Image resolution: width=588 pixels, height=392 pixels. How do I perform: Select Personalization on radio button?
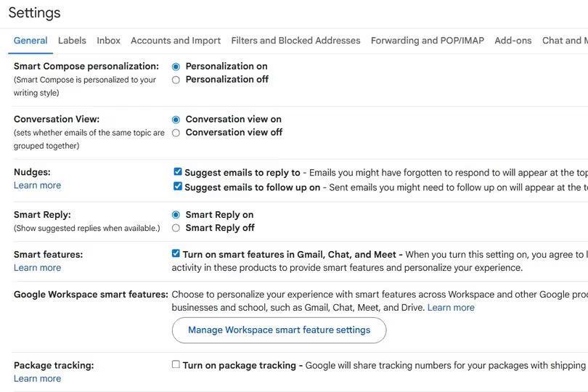click(176, 67)
